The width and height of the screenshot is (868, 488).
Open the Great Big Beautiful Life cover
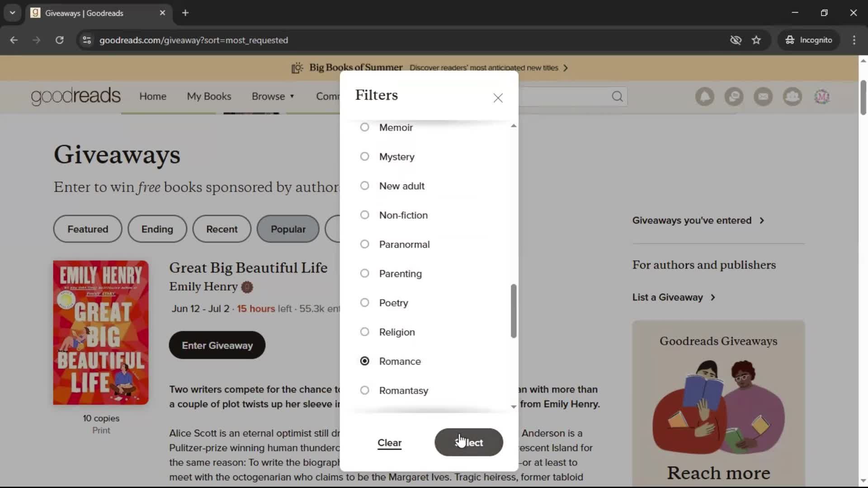click(101, 333)
